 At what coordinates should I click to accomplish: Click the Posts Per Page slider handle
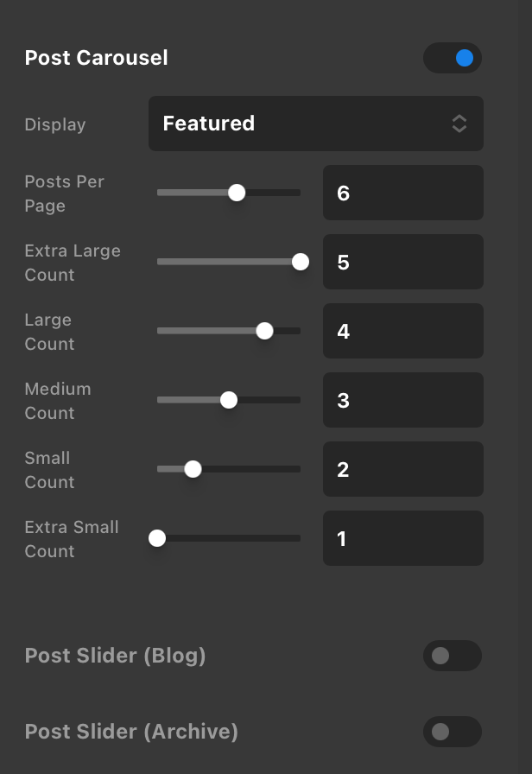point(237,193)
